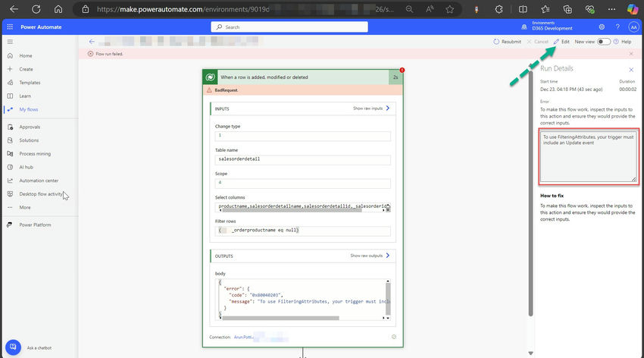Screen dimensions: 644x358
Task: Open Learn in left navigation
Action: click(x=25, y=96)
